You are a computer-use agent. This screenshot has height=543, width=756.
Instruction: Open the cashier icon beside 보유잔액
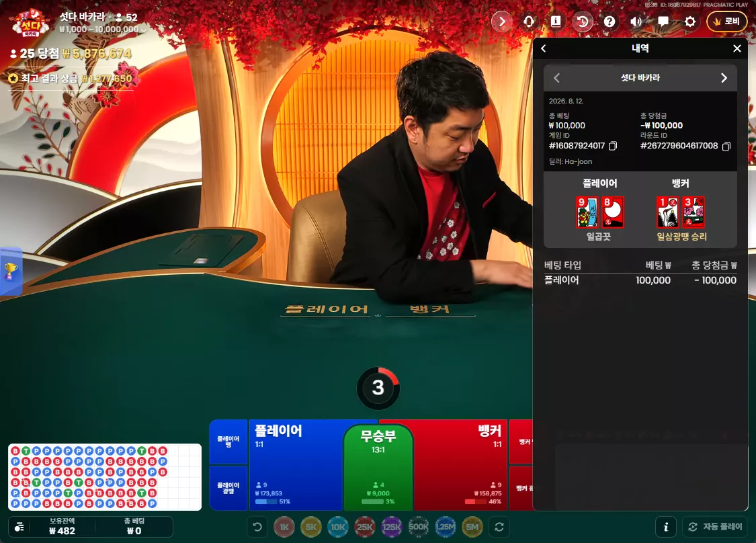coord(19,527)
